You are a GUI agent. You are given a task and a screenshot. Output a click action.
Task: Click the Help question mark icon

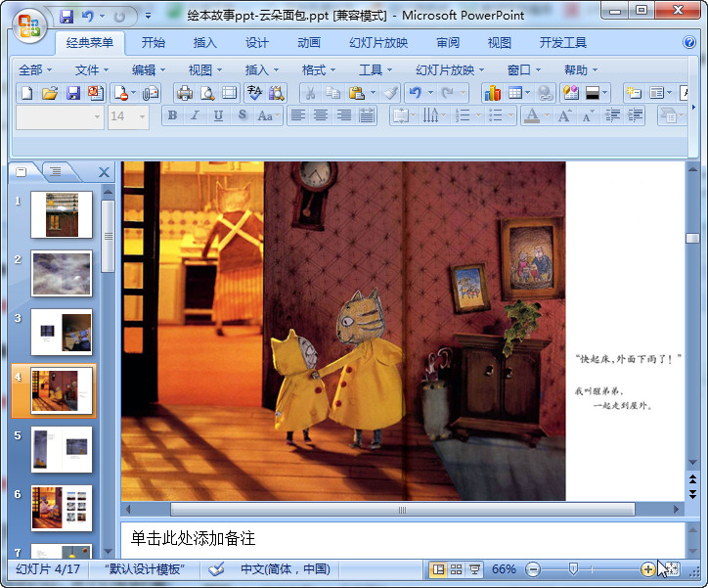(x=689, y=42)
